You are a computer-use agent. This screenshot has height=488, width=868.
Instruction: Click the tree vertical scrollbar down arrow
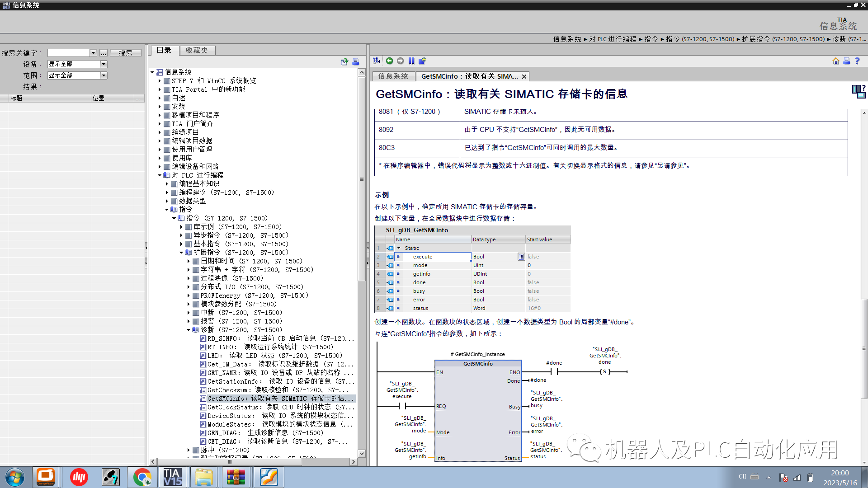click(362, 453)
